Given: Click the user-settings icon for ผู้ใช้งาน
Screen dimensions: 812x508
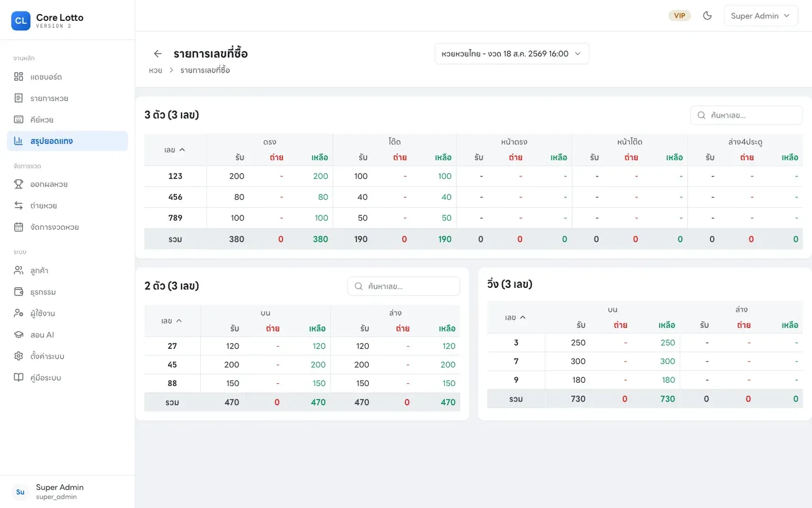Looking at the screenshot, I should tap(19, 314).
